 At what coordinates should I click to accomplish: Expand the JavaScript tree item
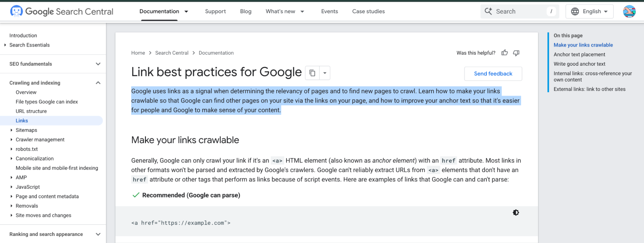pyautogui.click(x=12, y=187)
